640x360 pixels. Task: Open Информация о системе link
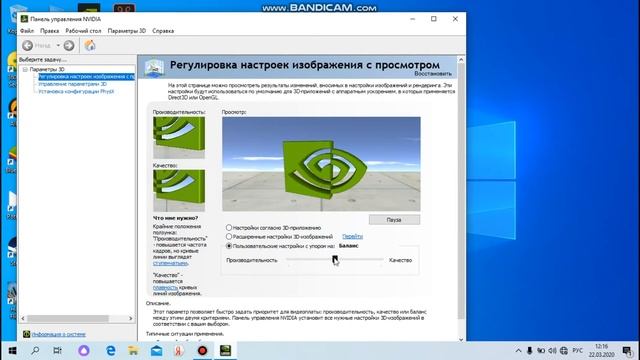pos(58,334)
